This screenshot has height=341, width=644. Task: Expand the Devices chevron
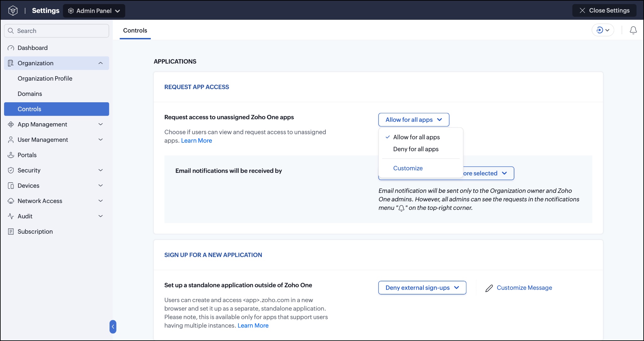[100, 186]
